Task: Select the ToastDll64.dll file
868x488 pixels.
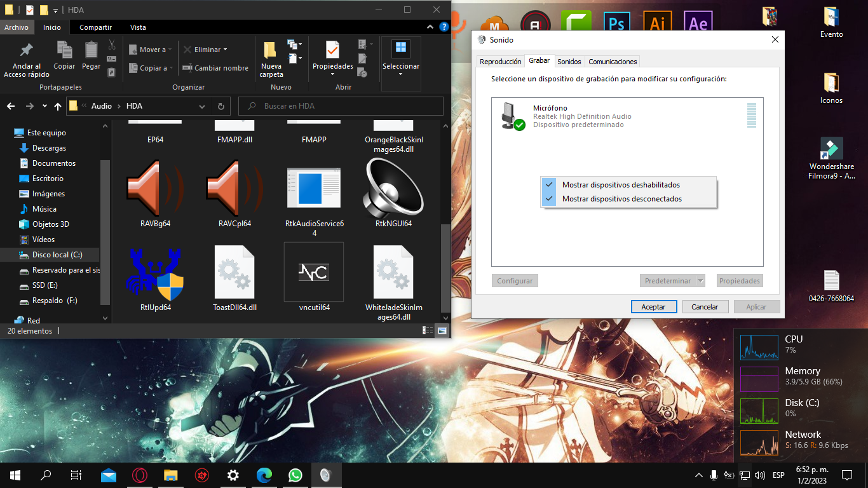Action: click(234, 277)
